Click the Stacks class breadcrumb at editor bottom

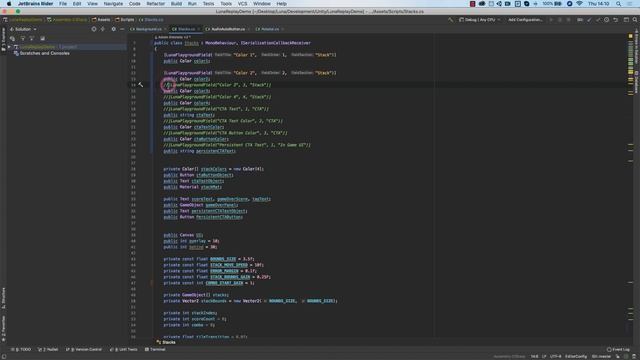(166, 342)
